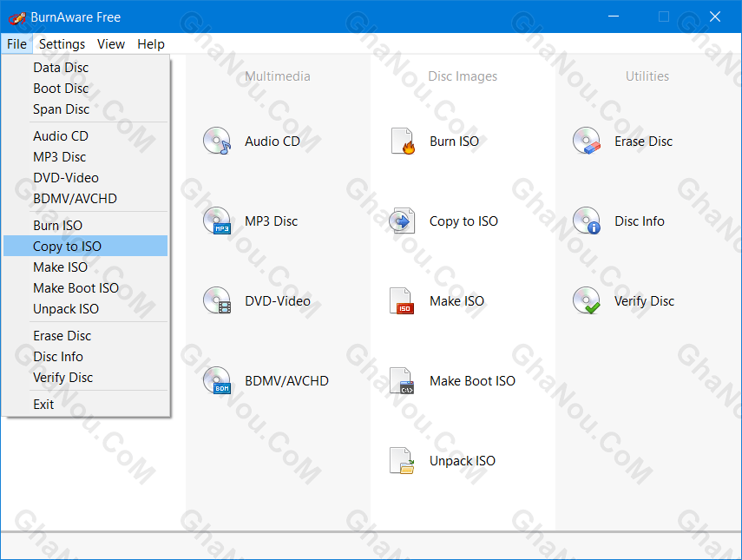This screenshot has width=742, height=560.
Task: Open Unpack ISO label under Disc Images
Action: pos(463,461)
